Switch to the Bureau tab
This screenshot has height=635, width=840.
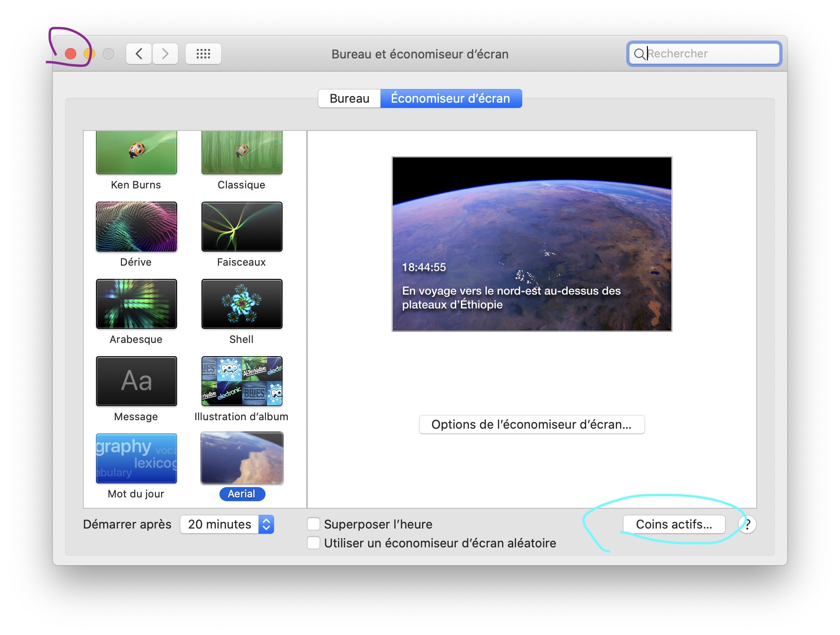[x=349, y=98]
